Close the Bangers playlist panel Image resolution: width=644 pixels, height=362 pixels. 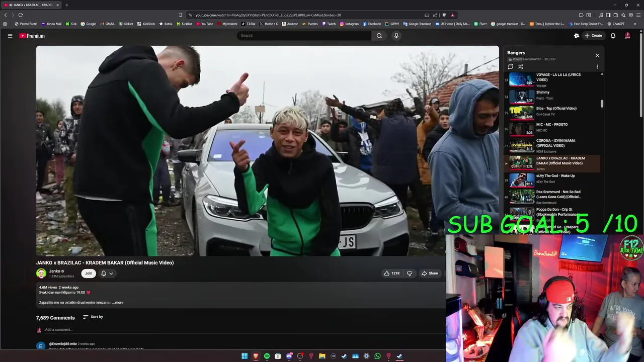coord(597,55)
